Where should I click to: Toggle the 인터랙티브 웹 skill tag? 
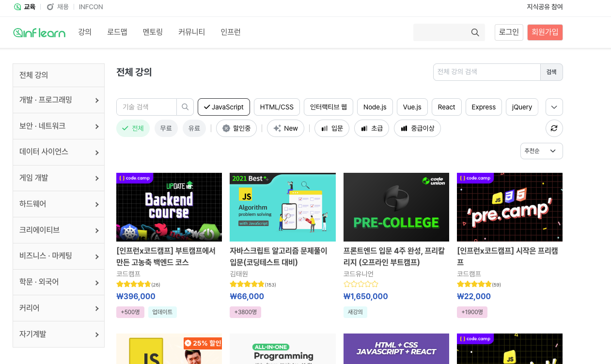tap(329, 107)
